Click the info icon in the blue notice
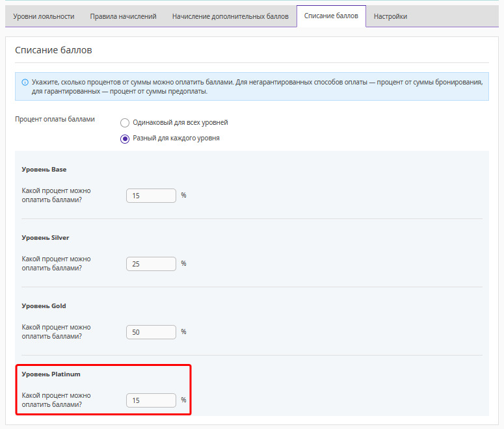The width and height of the screenshot is (504, 429). pos(25,83)
